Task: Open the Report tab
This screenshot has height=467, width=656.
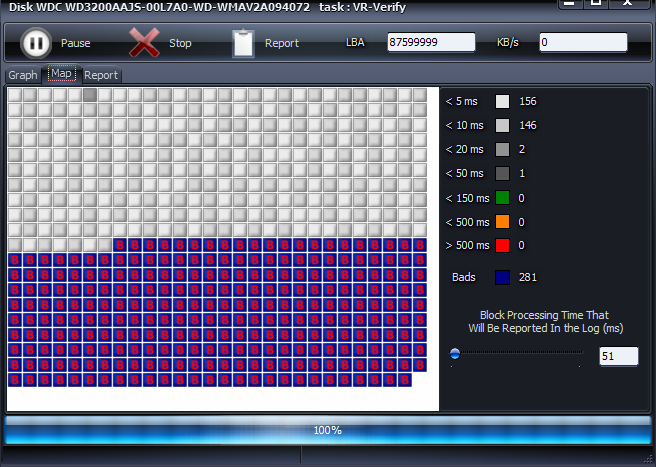Action: (101, 75)
